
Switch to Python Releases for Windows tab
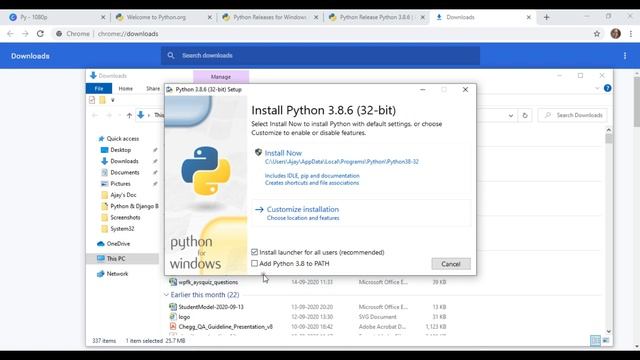pyautogui.click(x=269, y=17)
